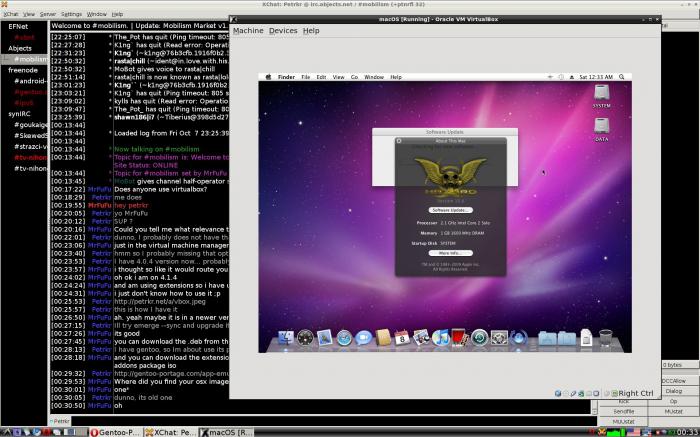
Task: Open XChat View menu
Action: [x=29, y=14]
